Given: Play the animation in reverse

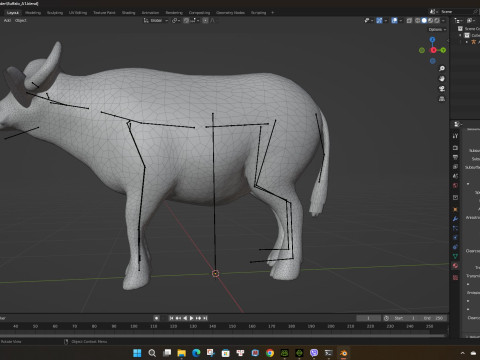Looking at the screenshot, I should 185,318.
